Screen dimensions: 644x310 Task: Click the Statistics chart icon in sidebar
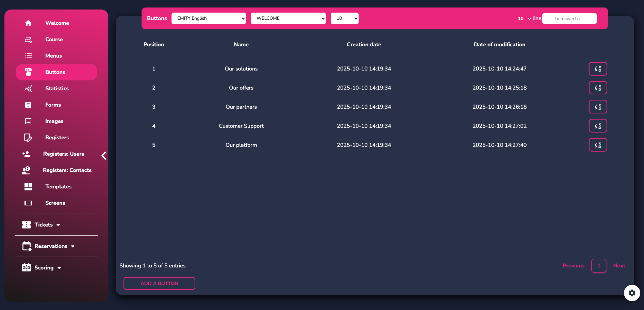pyautogui.click(x=28, y=89)
